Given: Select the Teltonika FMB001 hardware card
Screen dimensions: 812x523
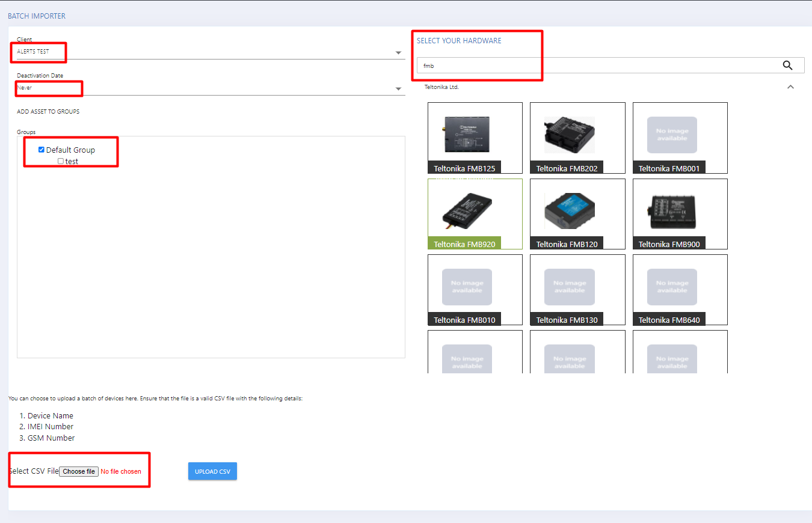Looking at the screenshot, I should point(680,138).
